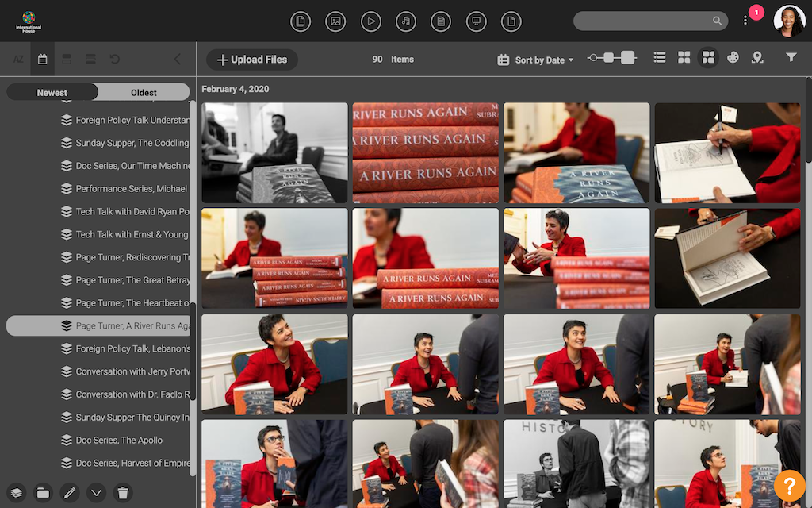Filter by presentation screen icon

pos(476,21)
